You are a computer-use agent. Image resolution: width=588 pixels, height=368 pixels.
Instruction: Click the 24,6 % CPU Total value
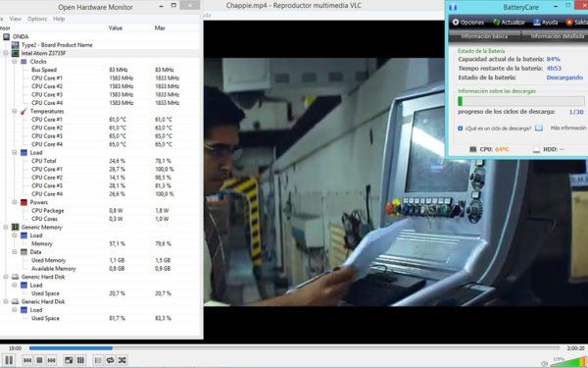(117, 161)
